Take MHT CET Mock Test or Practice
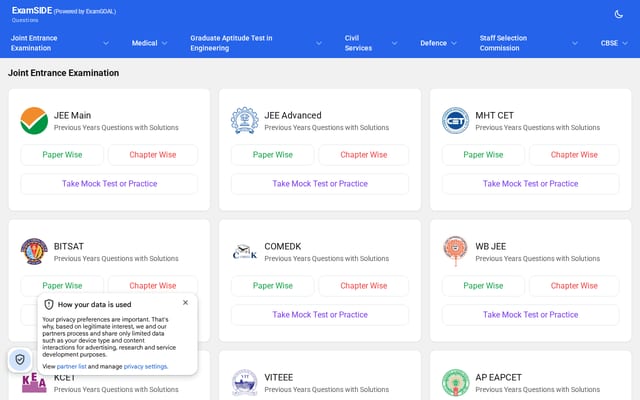The height and width of the screenshot is (400, 640). point(531,184)
